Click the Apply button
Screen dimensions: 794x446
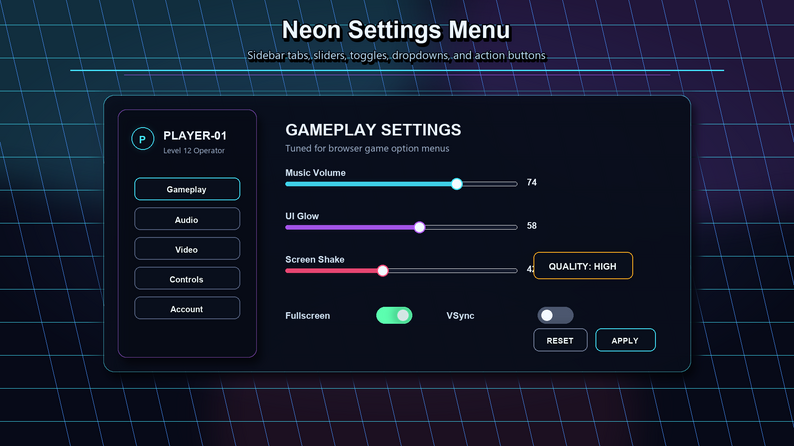(x=625, y=340)
